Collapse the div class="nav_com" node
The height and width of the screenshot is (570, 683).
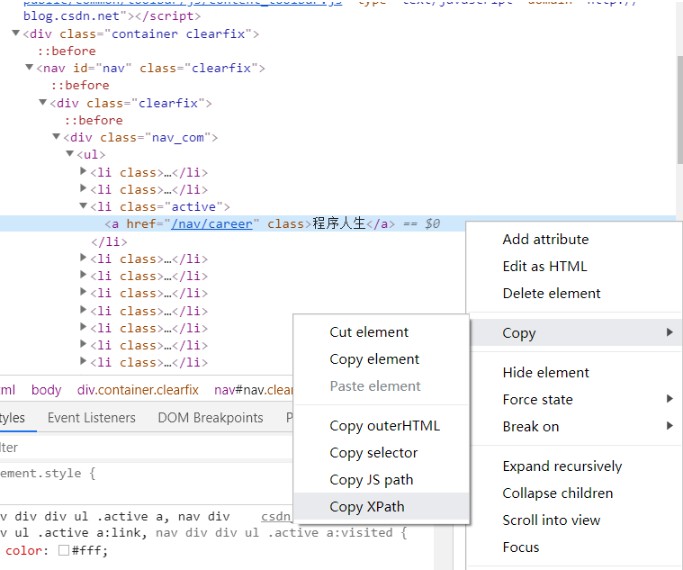coord(56,136)
